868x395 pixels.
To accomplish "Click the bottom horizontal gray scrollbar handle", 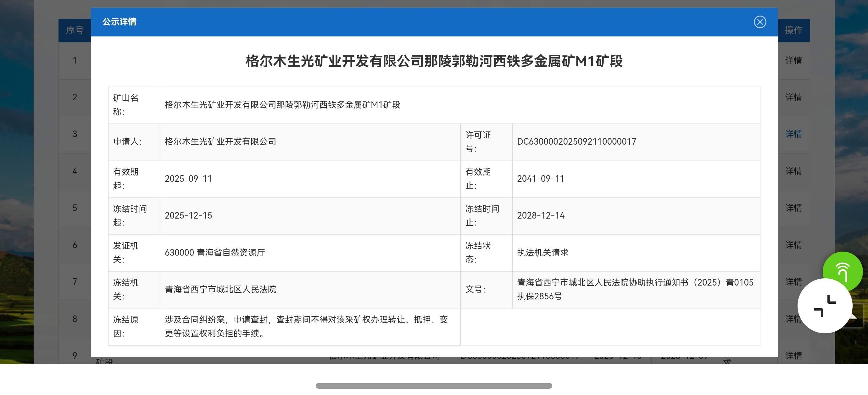I will [x=434, y=386].
